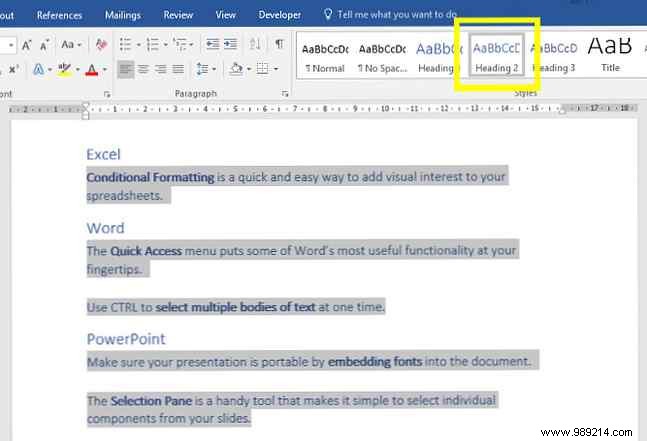Viewport: 647px width, 441px height.
Task: Apply the Normal style
Action: pos(325,57)
